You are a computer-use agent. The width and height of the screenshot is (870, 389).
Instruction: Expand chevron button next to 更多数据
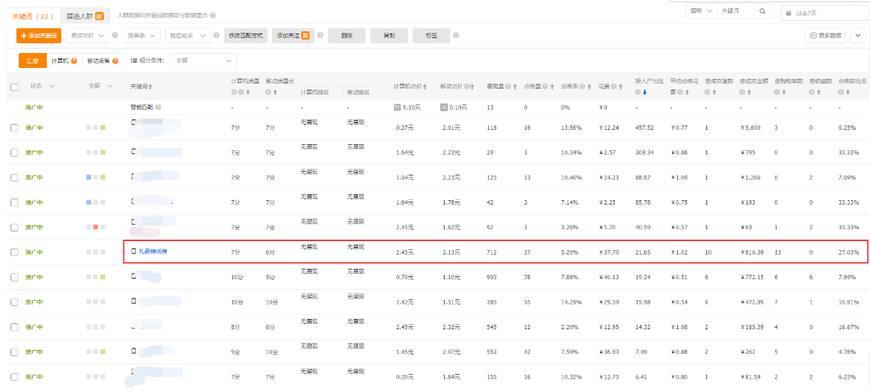click(857, 36)
